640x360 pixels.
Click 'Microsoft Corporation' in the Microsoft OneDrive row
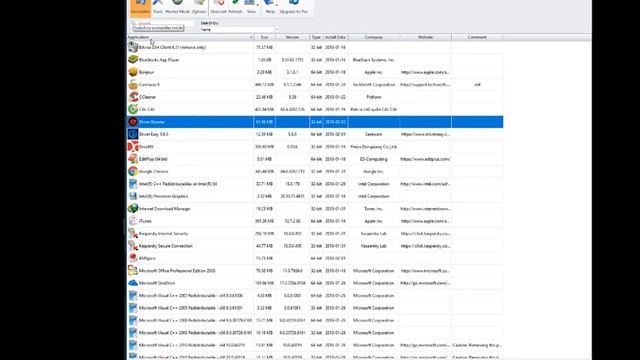click(x=373, y=283)
